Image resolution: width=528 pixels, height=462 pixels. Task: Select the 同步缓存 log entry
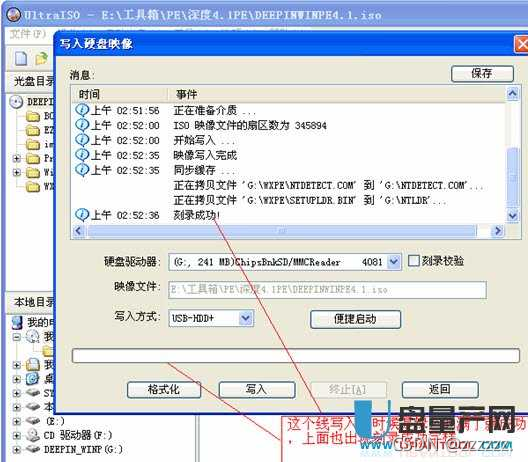(x=203, y=170)
